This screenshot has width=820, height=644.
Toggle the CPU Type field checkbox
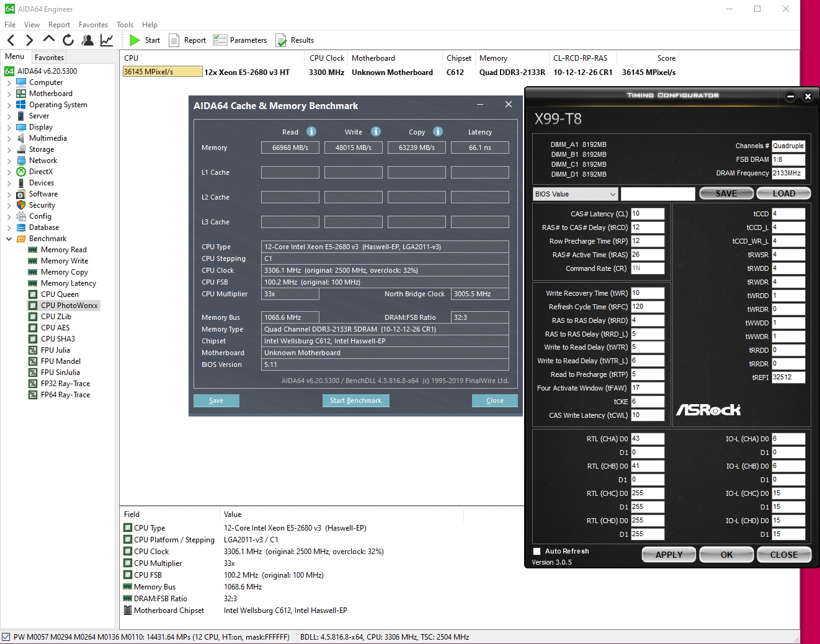[x=128, y=528]
